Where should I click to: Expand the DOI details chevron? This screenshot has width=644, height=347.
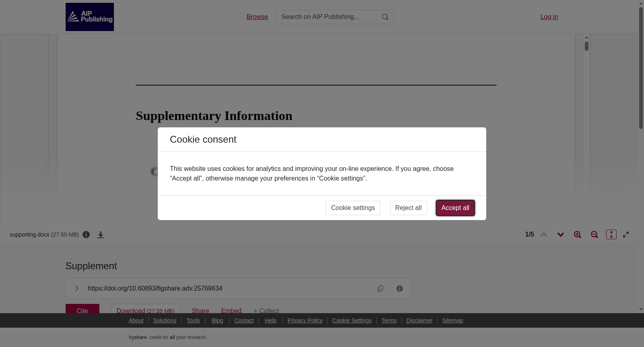click(x=76, y=289)
